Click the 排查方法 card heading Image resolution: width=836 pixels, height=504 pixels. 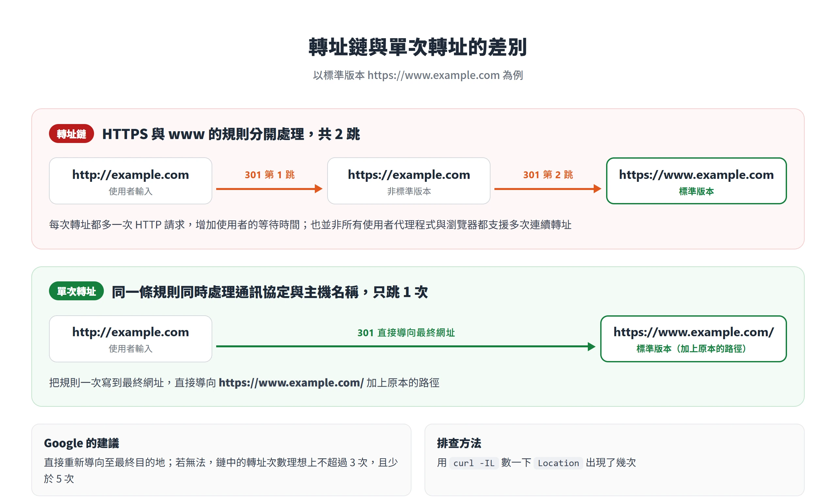(x=459, y=443)
